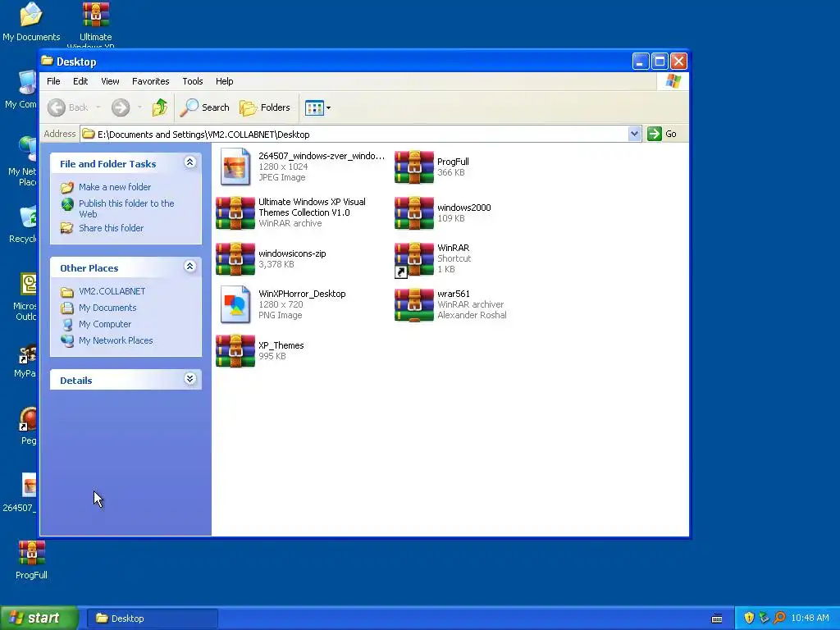This screenshot has width=840, height=630.
Task: Click the orange magnifier tray icon
Action: point(779,618)
